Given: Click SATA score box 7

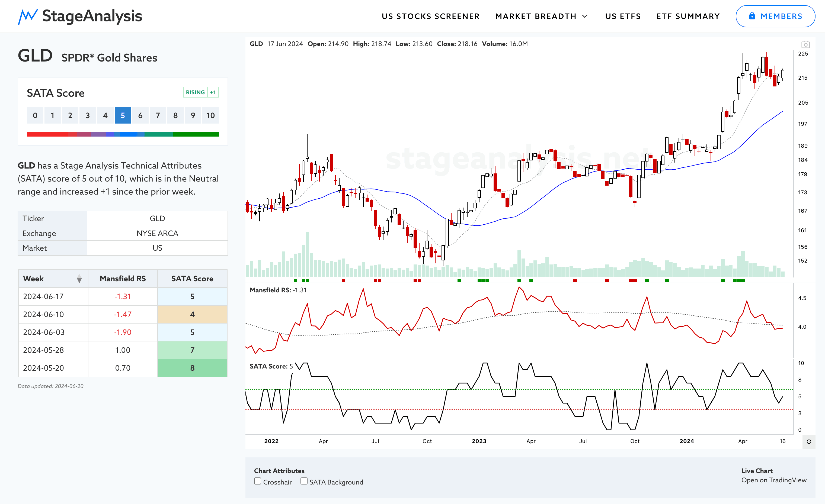Looking at the screenshot, I should click(x=158, y=115).
